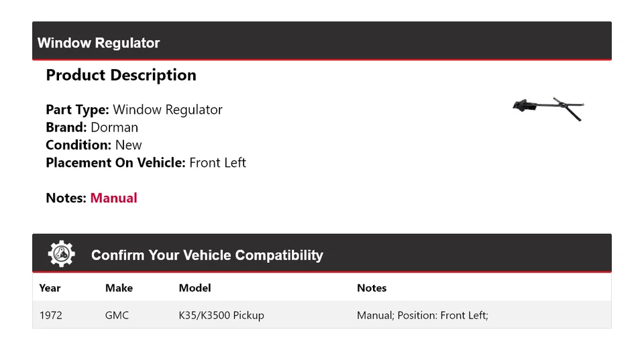Viewport: 644px width, 350px height.
Task: Click the Dorman brand name
Action: [x=114, y=127]
